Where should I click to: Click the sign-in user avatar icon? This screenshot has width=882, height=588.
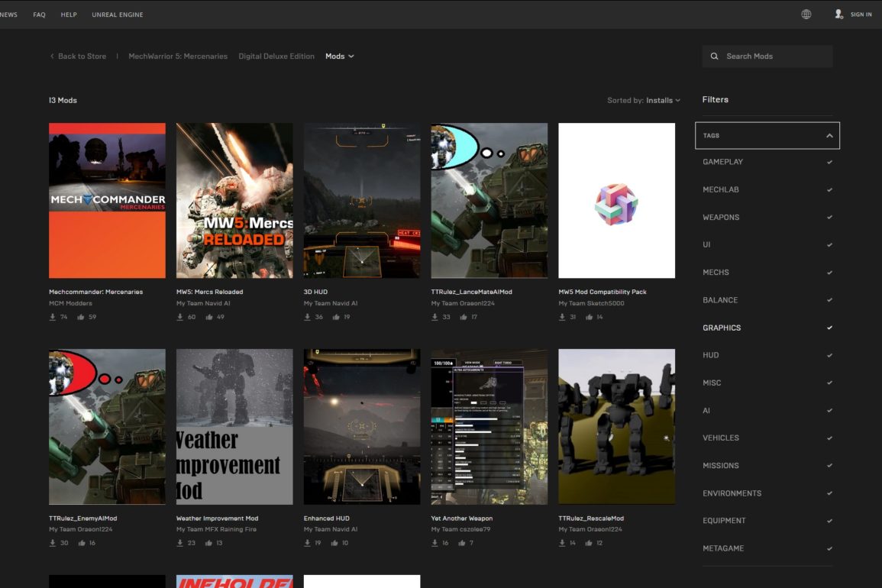tap(838, 15)
